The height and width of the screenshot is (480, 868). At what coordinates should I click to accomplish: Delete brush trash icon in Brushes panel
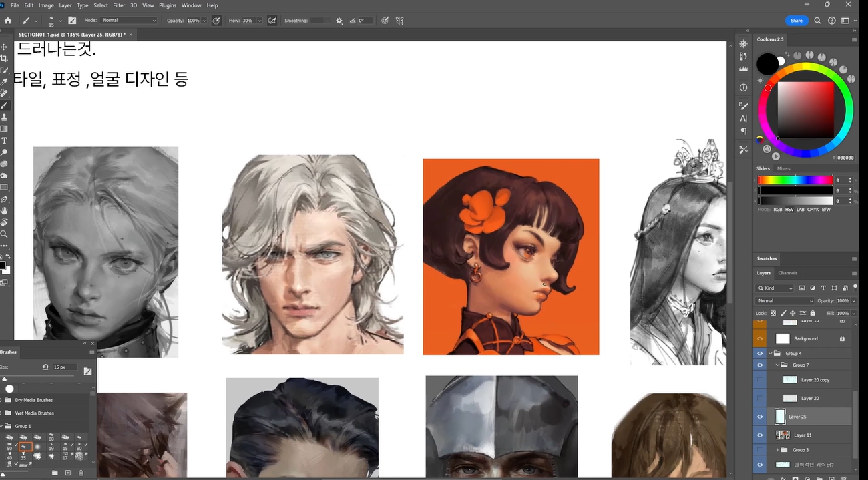pyautogui.click(x=81, y=473)
